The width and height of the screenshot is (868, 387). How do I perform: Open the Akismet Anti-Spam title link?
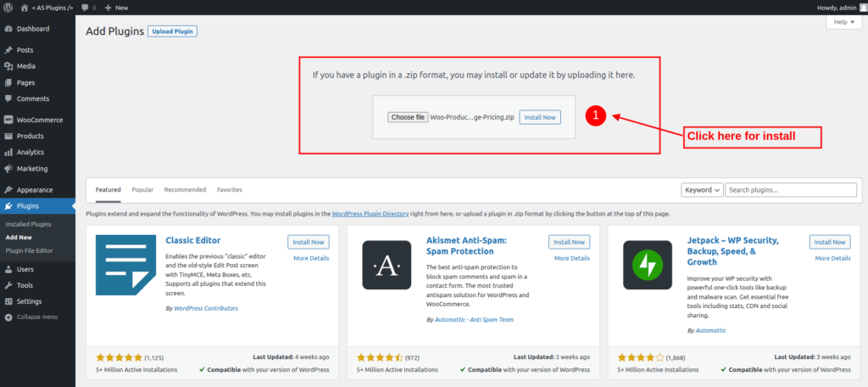coord(467,245)
